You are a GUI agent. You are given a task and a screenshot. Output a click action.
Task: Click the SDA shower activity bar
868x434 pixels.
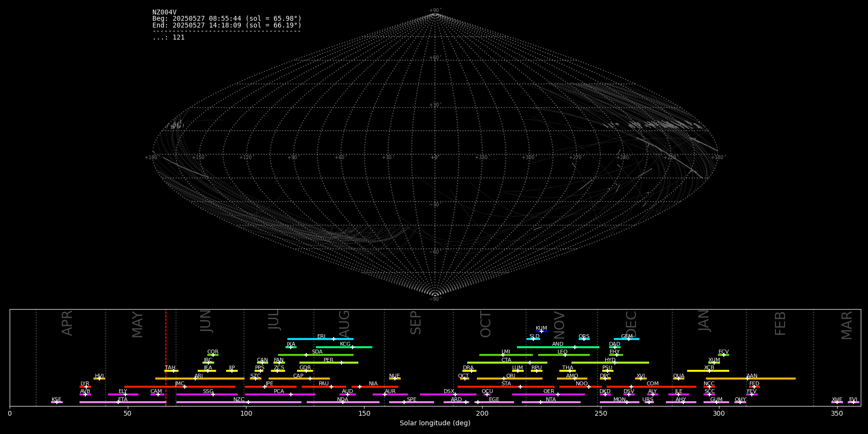click(x=316, y=355)
